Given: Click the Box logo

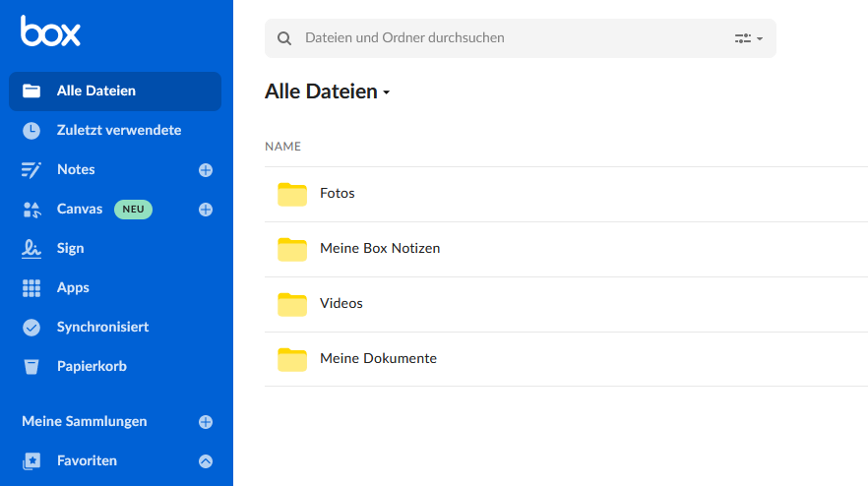Looking at the screenshot, I should (50, 31).
